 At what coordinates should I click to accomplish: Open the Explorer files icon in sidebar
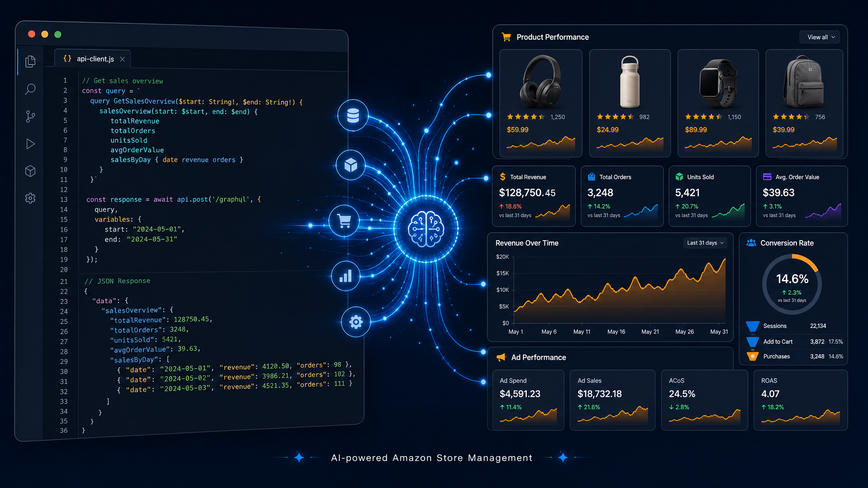30,62
